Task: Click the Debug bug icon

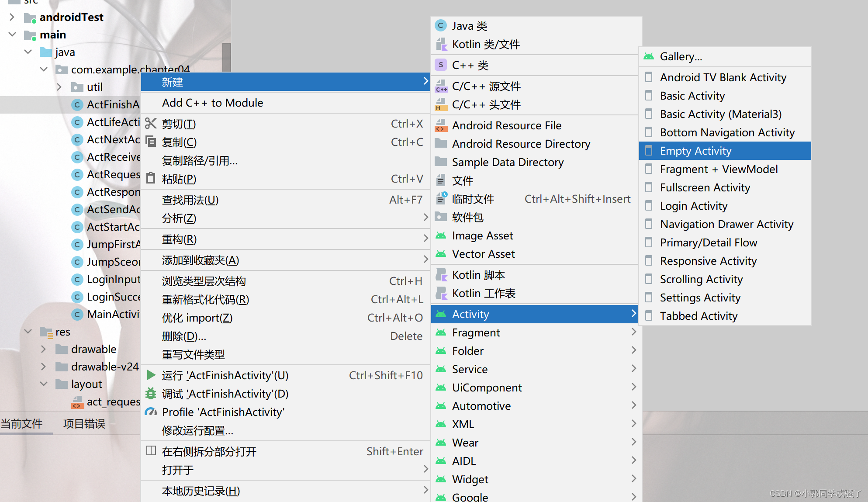Action: coord(151,393)
